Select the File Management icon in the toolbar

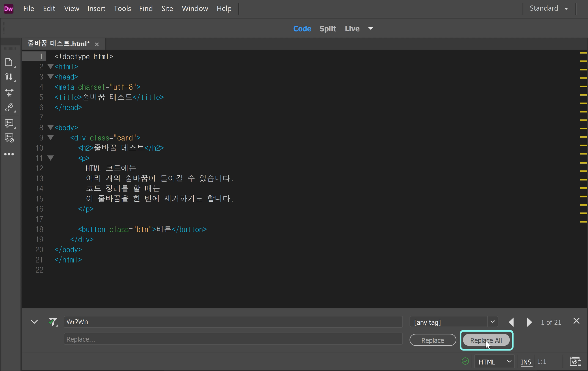[x=9, y=77]
